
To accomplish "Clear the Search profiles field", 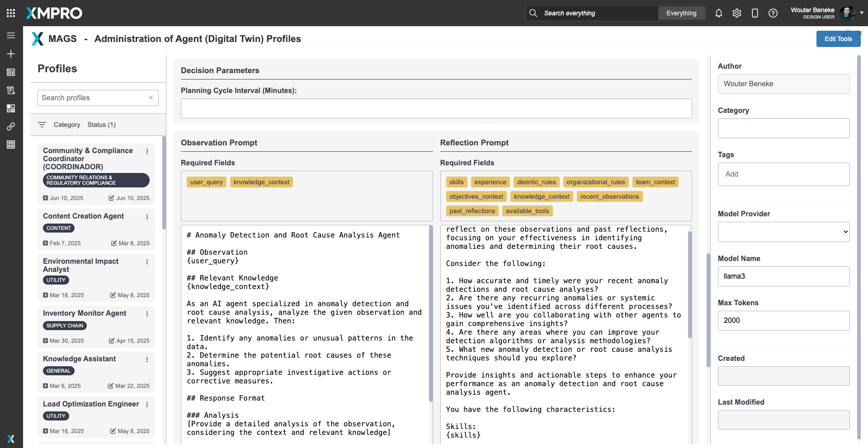I will click(151, 98).
